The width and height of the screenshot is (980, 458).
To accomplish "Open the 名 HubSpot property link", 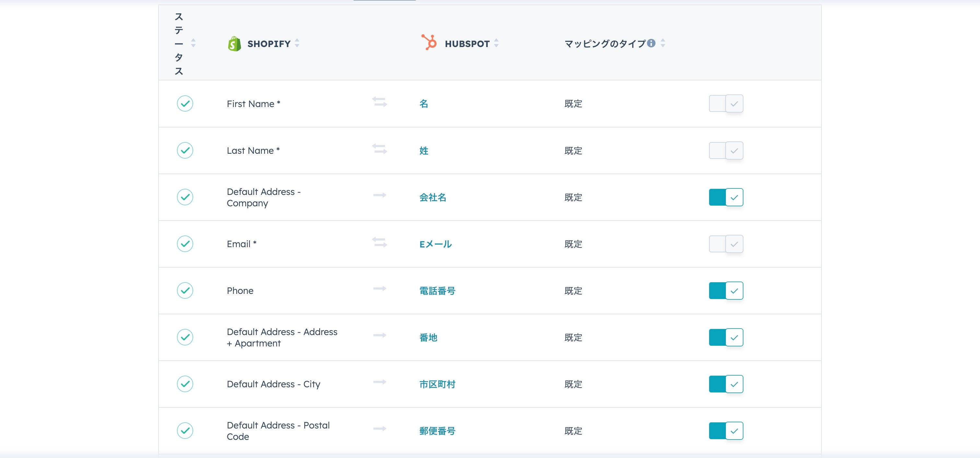I will (424, 103).
